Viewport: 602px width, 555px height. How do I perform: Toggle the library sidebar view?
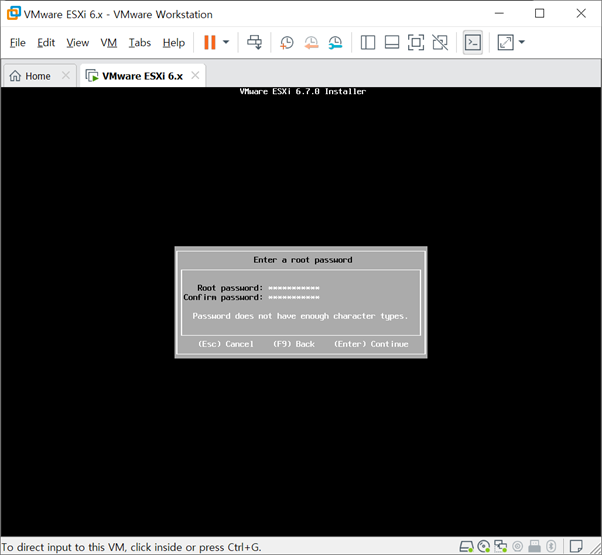368,42
